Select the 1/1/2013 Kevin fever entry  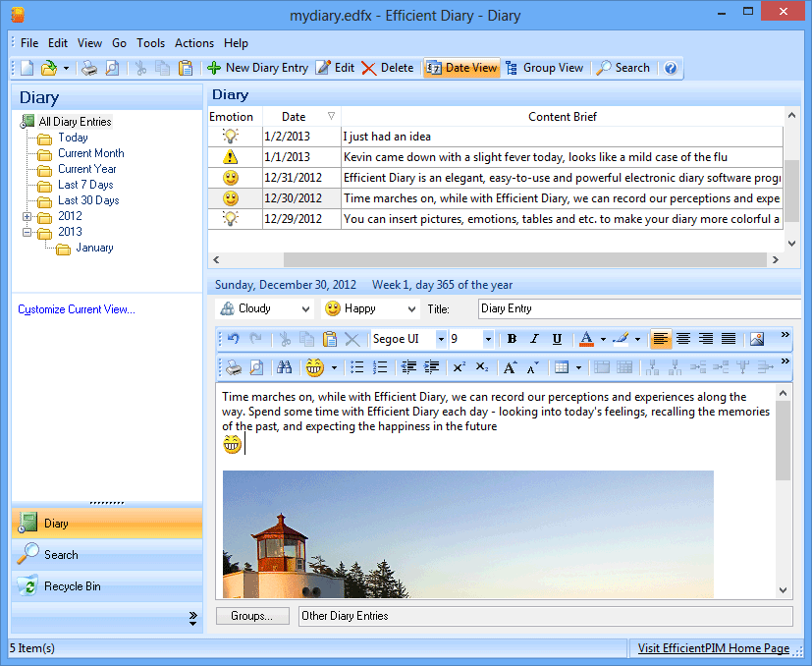tap(496, 157)
